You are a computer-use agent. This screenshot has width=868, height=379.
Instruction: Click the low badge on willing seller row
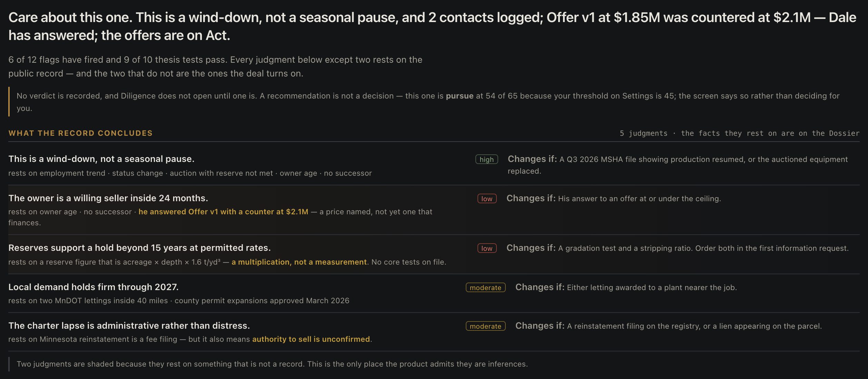click(487, 198)
